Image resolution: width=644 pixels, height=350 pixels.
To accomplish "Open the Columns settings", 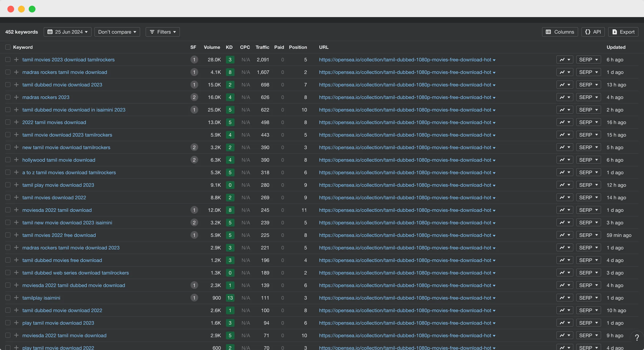I will 559,32.
